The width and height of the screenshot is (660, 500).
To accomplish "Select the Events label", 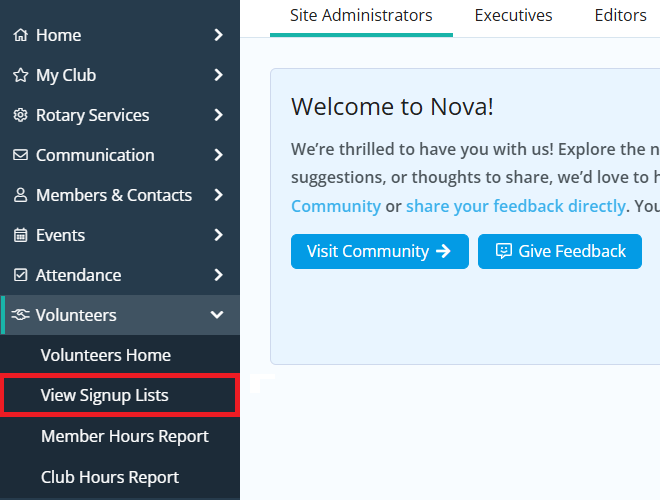I will (x=60, y=235).
